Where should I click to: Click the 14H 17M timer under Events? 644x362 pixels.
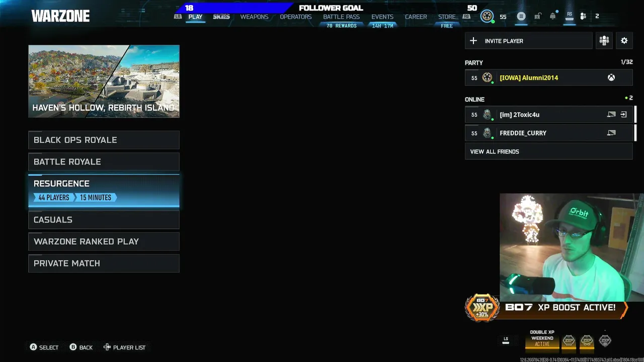tap(382, 26)
